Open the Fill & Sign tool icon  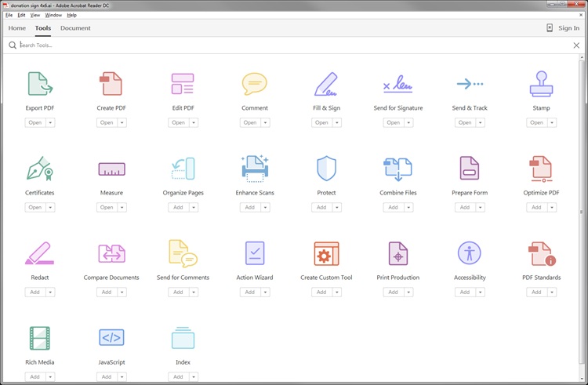point(326,84)
